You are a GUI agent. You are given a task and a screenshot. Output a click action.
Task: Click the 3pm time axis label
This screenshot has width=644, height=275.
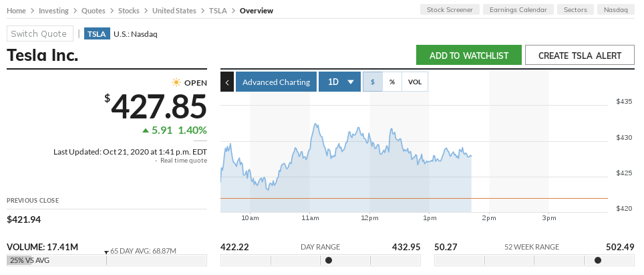coord(548,218)
